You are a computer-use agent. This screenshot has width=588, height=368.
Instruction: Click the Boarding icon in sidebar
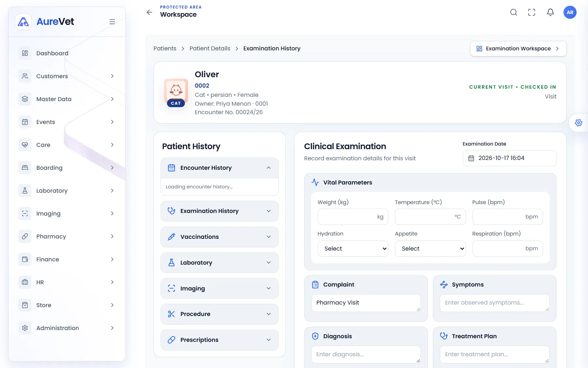pyautogui.click(x=25, y=168)
